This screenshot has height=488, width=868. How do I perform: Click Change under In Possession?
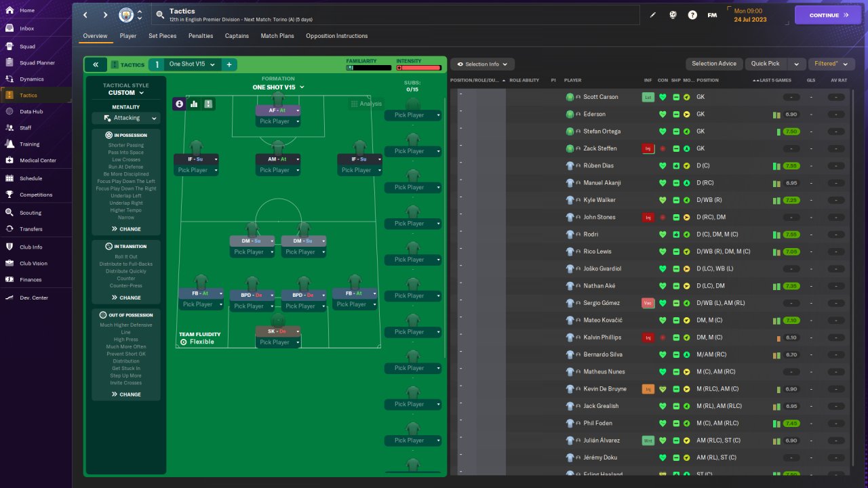pos(126,229)
